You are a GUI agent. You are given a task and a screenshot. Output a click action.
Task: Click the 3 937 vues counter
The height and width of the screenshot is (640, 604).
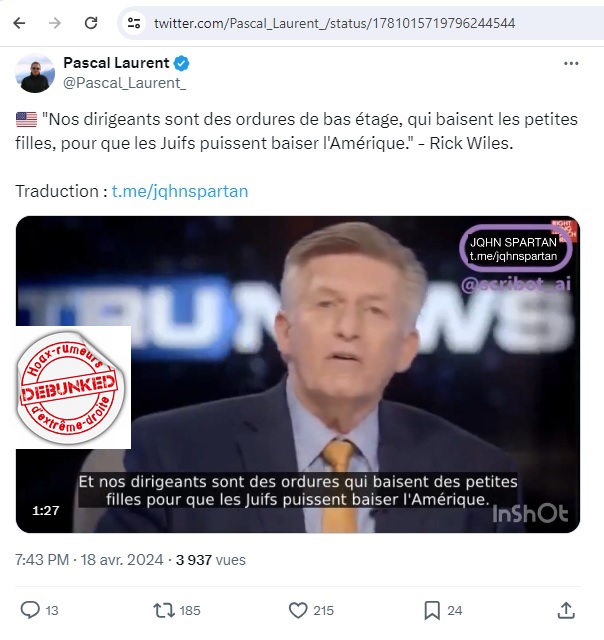211,560
